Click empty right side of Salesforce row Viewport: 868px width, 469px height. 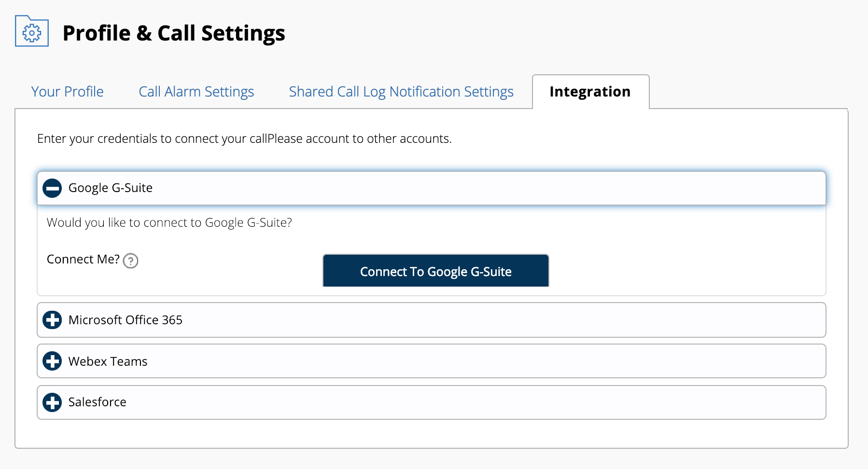pyautogui.click(x=628, y=402)
